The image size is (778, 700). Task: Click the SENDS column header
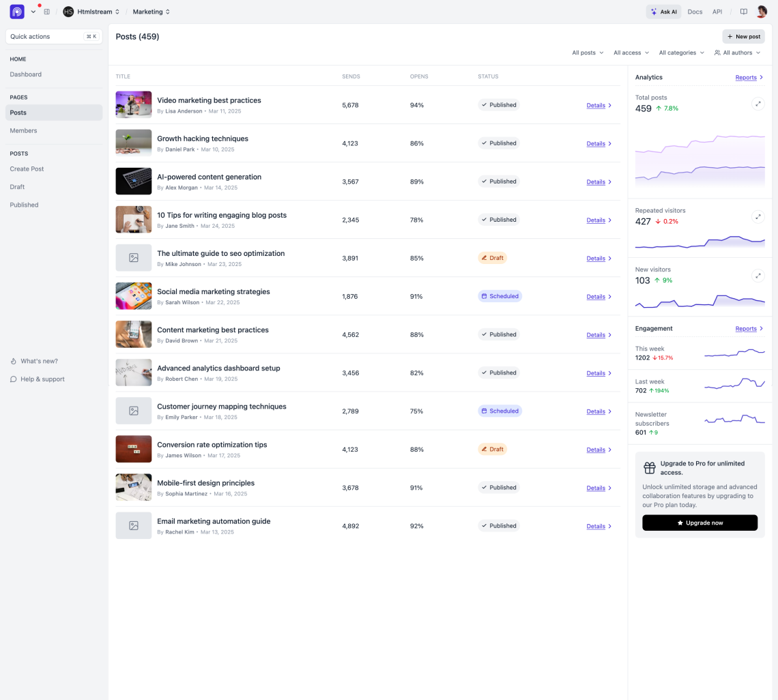point(351,76)
